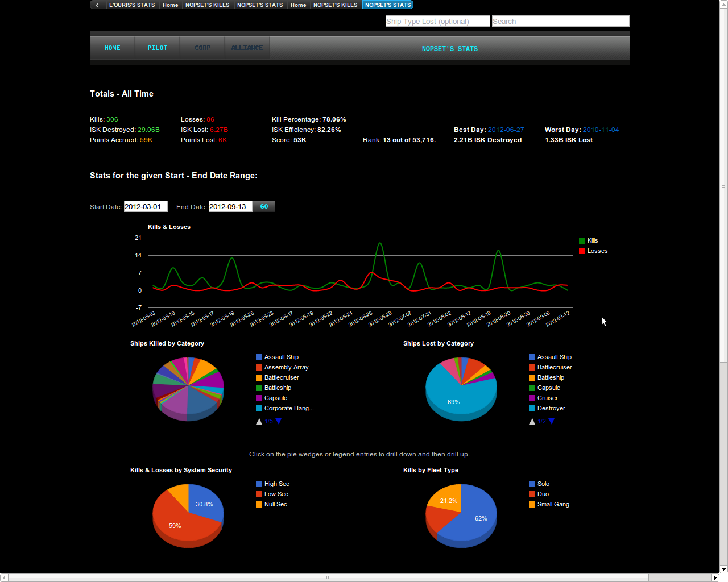Image resolution: width=728 pixels, height=582 pixels.
Task: Switch to the first L'OURIS'S STATS browser tab
Action: click(132, 5)
